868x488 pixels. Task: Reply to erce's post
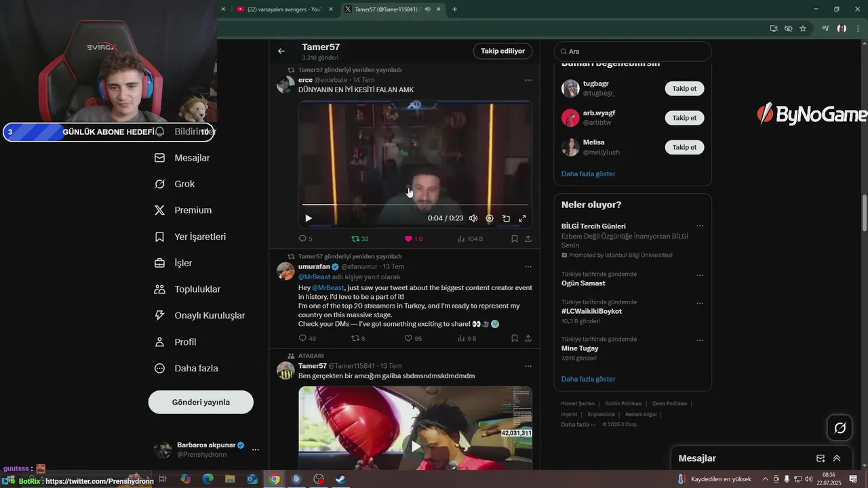(305, 239)
